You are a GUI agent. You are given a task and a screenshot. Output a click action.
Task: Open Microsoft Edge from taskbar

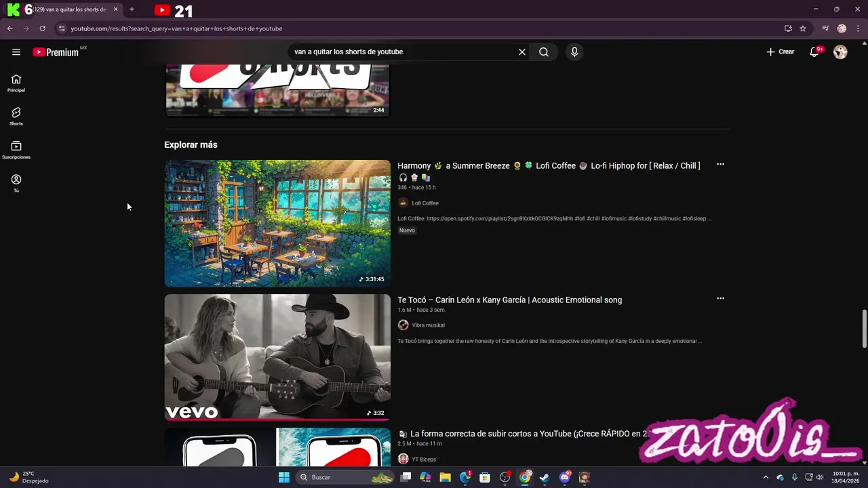[x=465, y=477]
